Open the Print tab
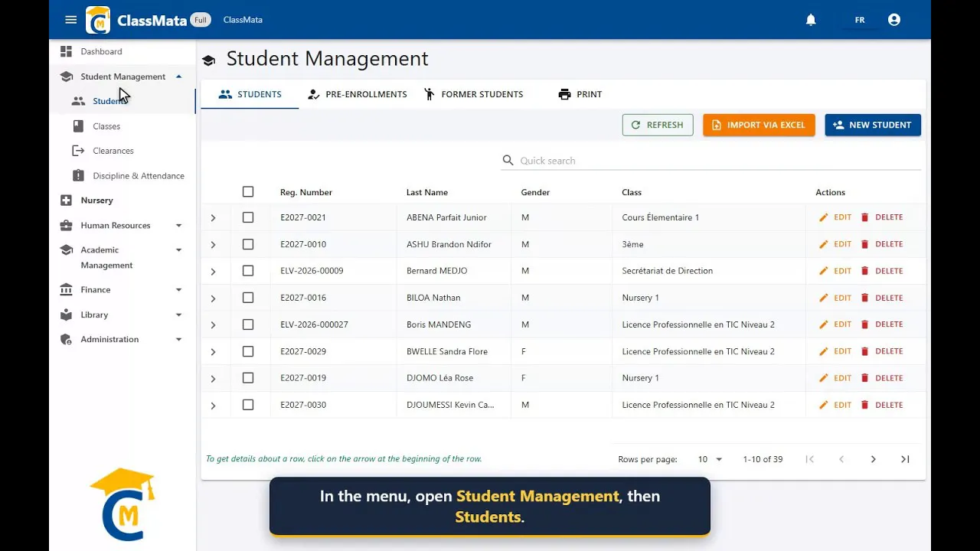The image size is (980, 551). [x=580, y=94]
